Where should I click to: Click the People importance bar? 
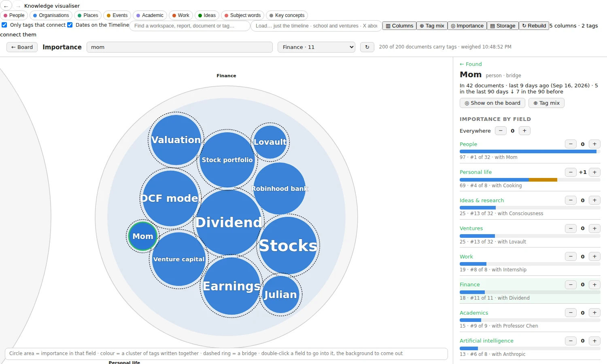click(530, 152)
